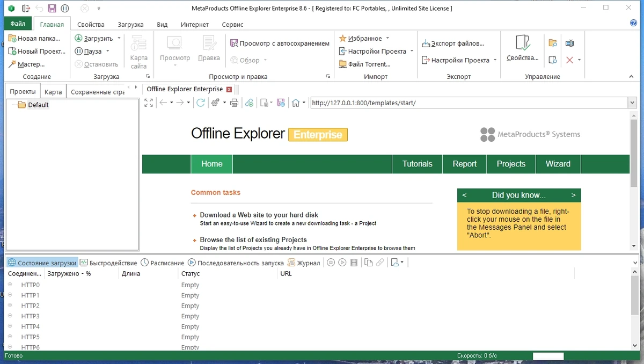Screen dimensions: 644x364
Task: Open Быстродействие bottom tab
Action: 108,263
